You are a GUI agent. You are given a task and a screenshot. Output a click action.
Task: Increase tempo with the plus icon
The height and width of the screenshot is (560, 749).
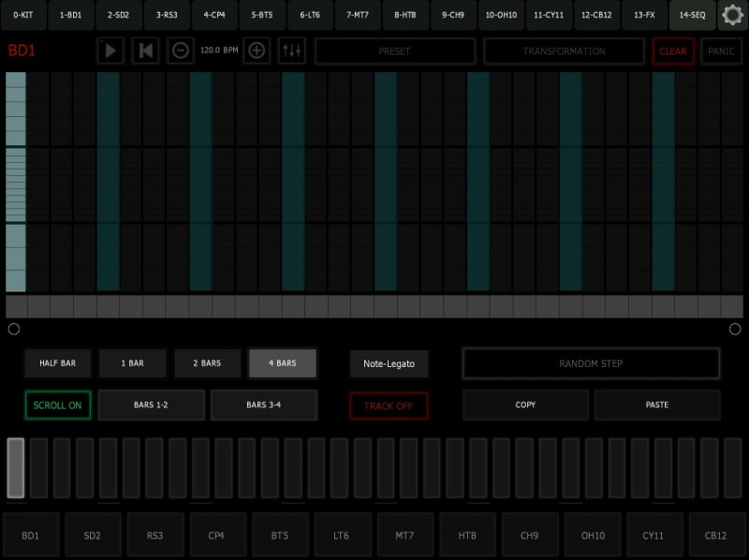click(255, 51)
